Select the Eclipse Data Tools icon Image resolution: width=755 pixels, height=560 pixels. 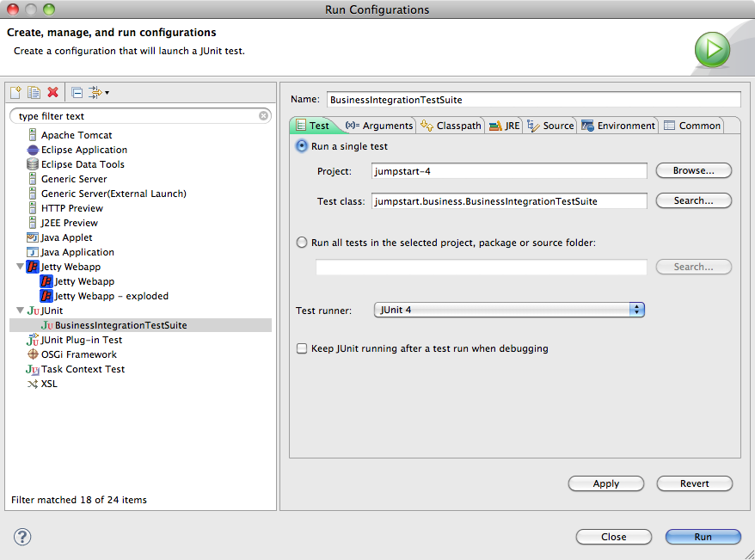(33, 164)
